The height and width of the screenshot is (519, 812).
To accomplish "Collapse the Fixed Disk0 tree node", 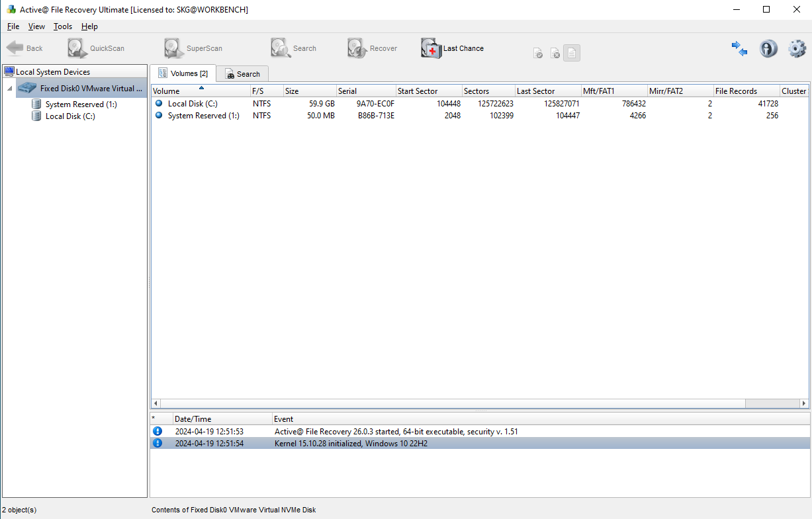I will tap(10, 89).
